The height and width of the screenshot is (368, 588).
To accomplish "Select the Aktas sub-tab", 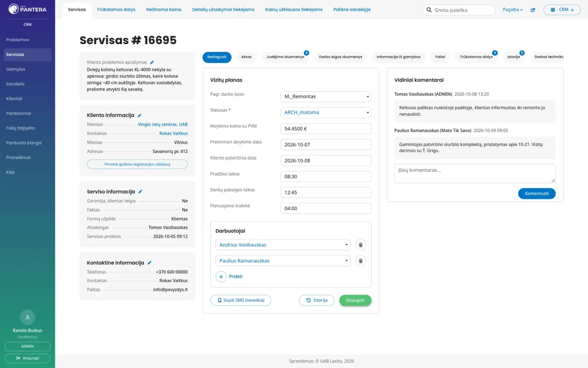I will 246,57.
